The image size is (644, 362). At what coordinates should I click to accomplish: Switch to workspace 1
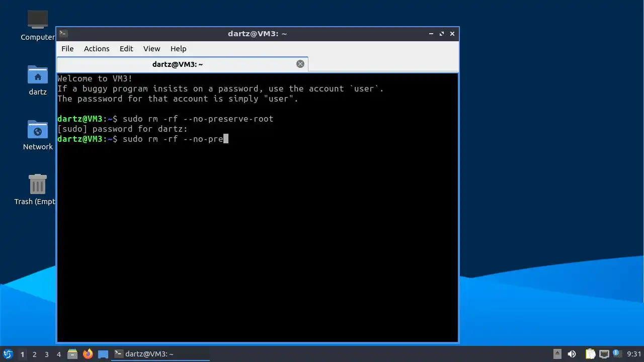tap(22, 354)
